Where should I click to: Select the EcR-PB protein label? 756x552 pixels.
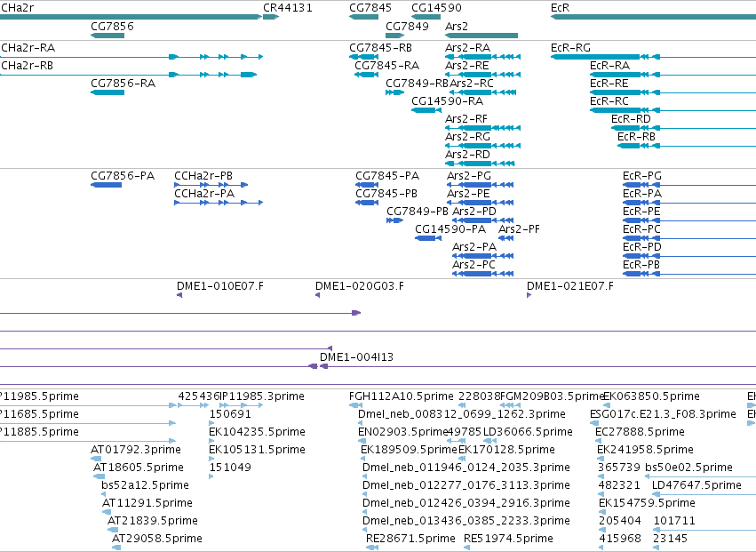[641, 265]
